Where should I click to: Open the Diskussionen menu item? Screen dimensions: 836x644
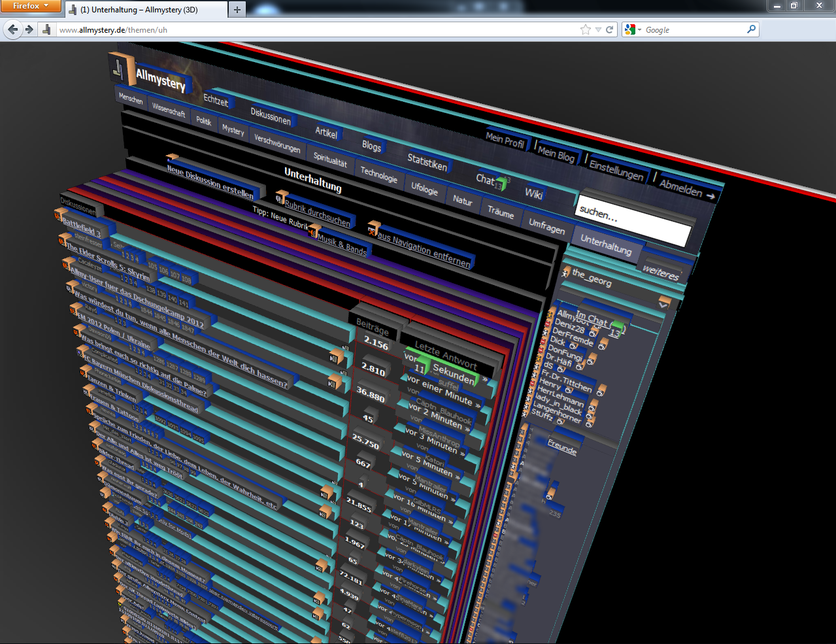[271, 116]
